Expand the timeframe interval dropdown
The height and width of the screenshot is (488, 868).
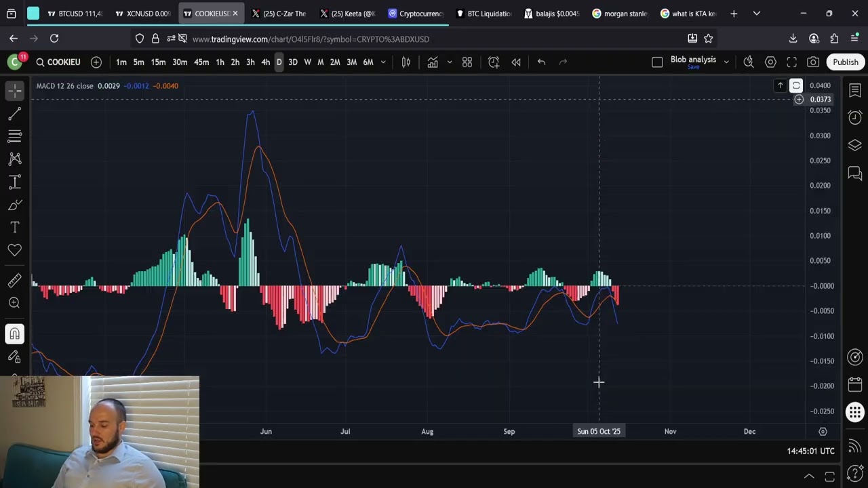click(x=383, y=62)
